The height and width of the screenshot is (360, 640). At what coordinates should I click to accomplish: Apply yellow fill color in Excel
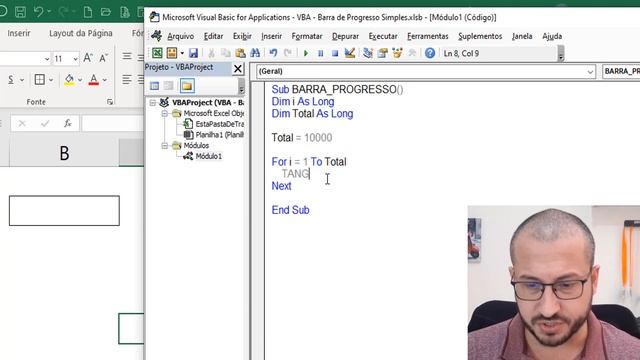69,80
